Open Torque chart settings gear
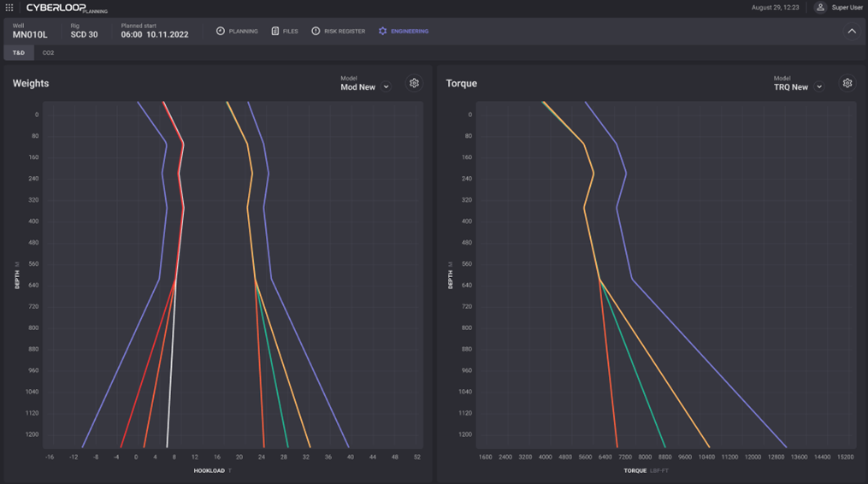The image size is (868, 484). (x=847, y=84)
